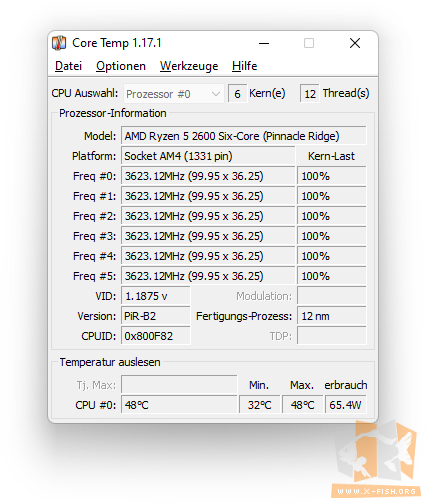Viewport: 426px width, 503px height.
Task: Expand the Prozessor #0 dropdown
Action: pyautogui.click(x=173, y=94)
